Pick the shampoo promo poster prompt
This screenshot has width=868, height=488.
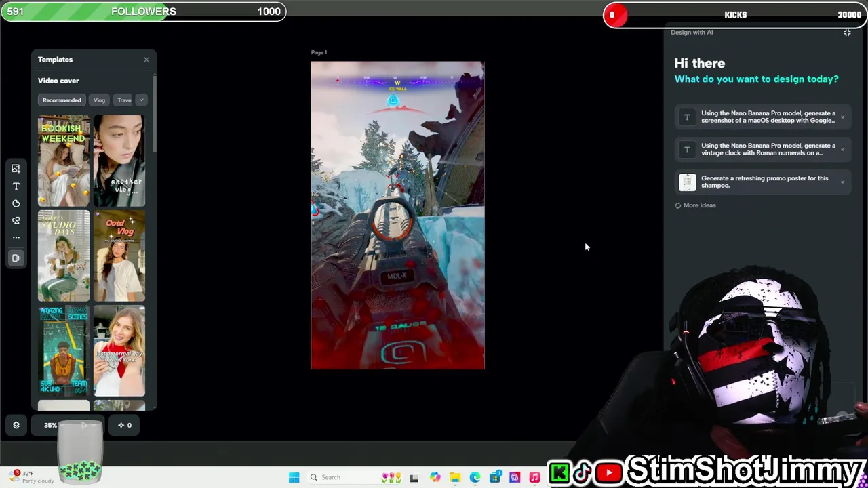(763, 182)
